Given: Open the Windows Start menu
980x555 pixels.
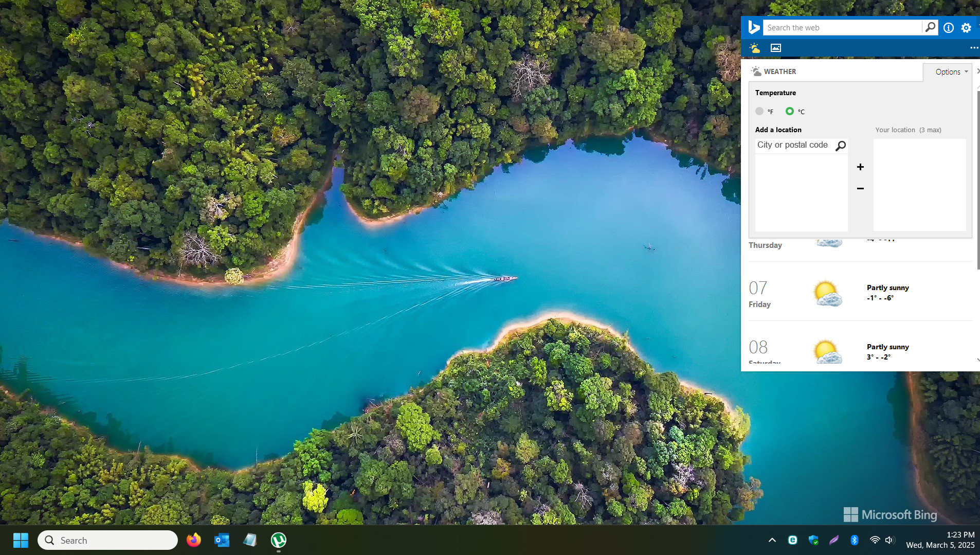Looking at the screenshot, I should tap(21, 540).
